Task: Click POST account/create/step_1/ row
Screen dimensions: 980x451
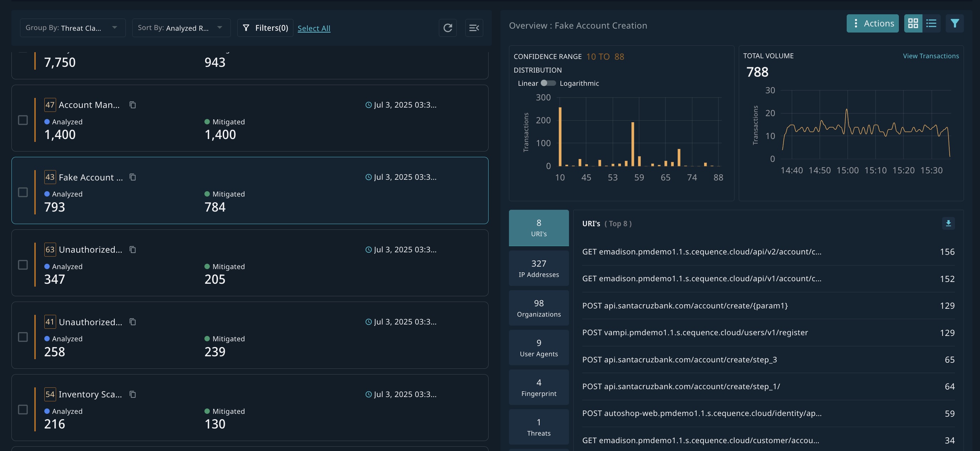Action: tap(768, 386)
